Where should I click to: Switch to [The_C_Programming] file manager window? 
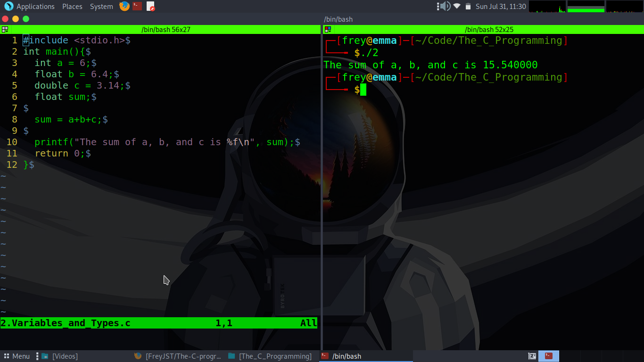coord(271,356)
